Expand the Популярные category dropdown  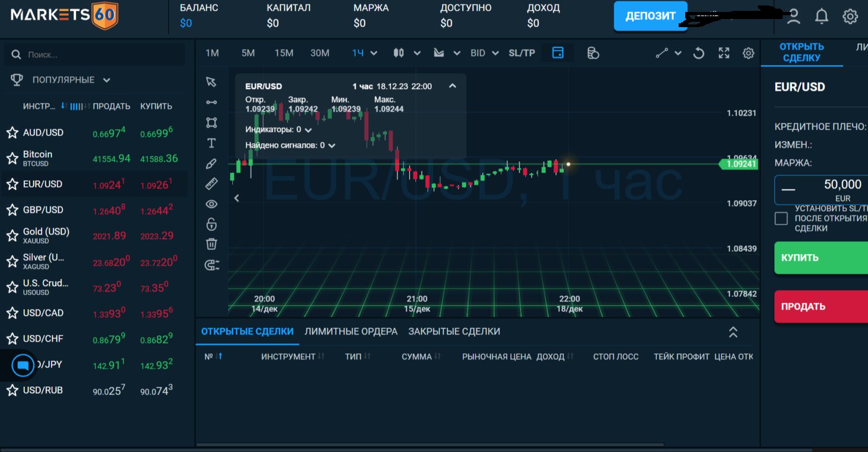pos(107,80)
